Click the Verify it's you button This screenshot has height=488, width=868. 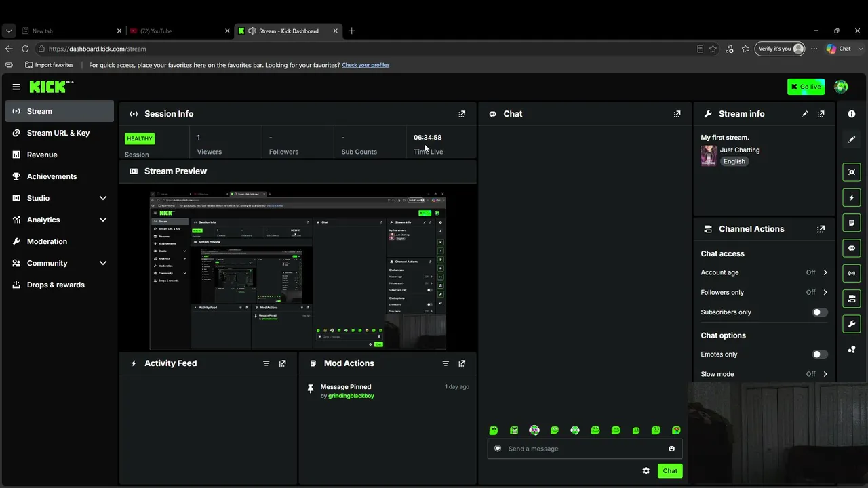coord(780,49)
